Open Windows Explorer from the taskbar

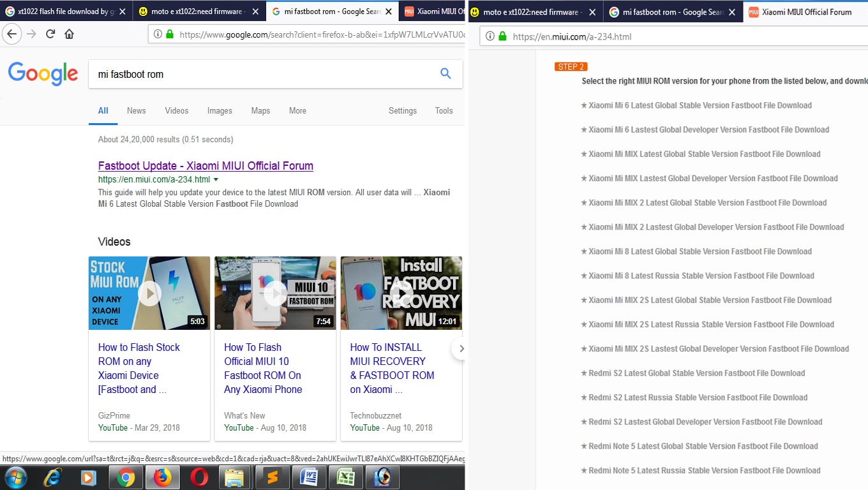pos(235,477)
